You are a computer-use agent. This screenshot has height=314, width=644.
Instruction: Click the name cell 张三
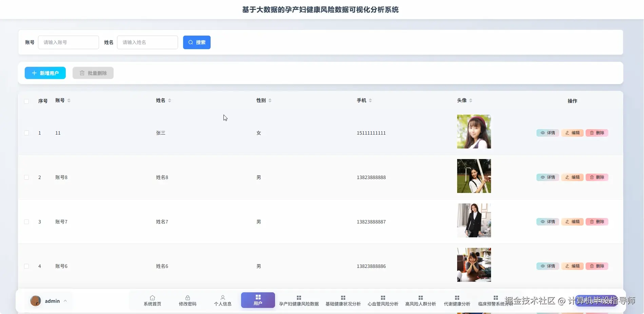tap(161, 133)
